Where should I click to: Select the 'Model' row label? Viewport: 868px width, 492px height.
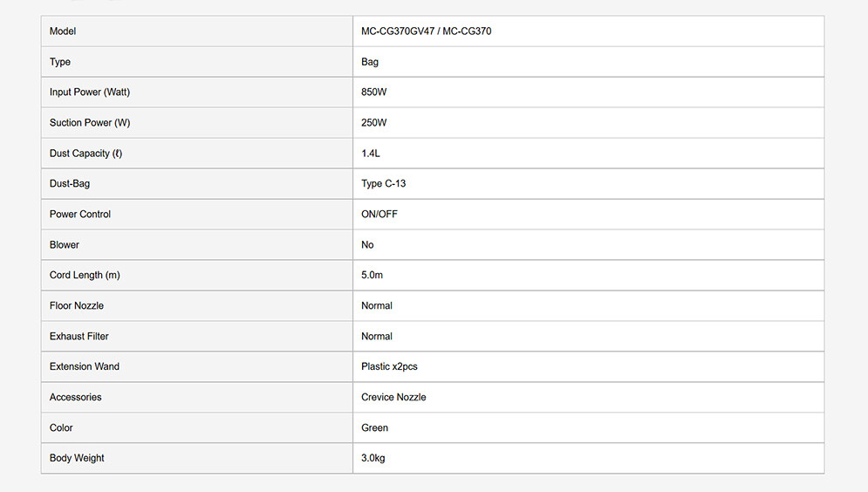coord(63,31)
